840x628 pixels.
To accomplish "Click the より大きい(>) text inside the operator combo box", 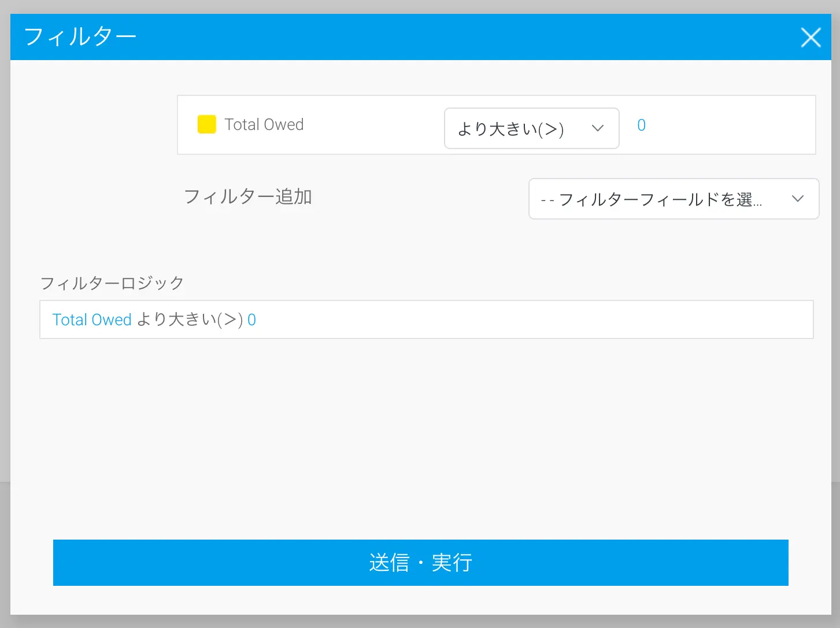I will tap(510, 129).
